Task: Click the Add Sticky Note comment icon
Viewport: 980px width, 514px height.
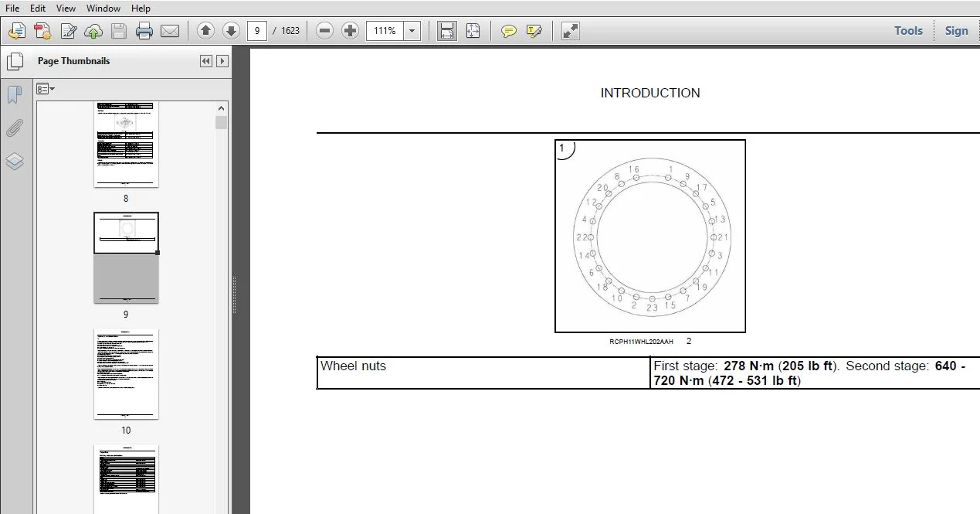Action: (508, 31)
